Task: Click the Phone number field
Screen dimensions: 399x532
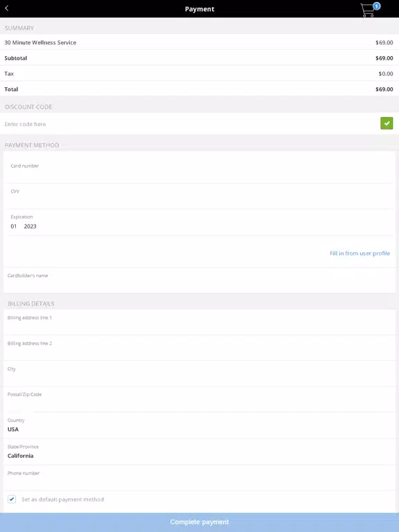Action: 199,478
